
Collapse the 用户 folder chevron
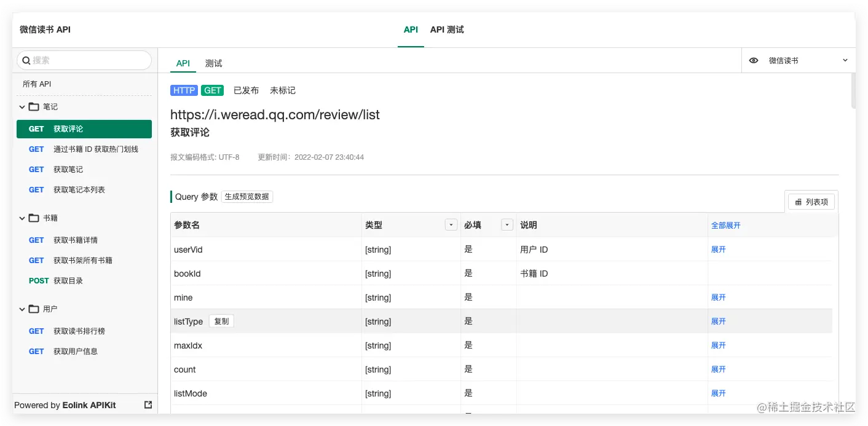22,309
